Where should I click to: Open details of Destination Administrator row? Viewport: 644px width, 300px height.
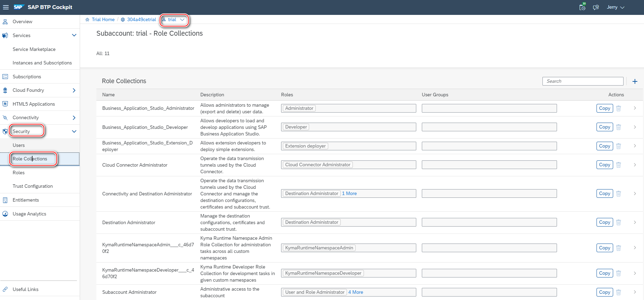(x=635, y=222)
